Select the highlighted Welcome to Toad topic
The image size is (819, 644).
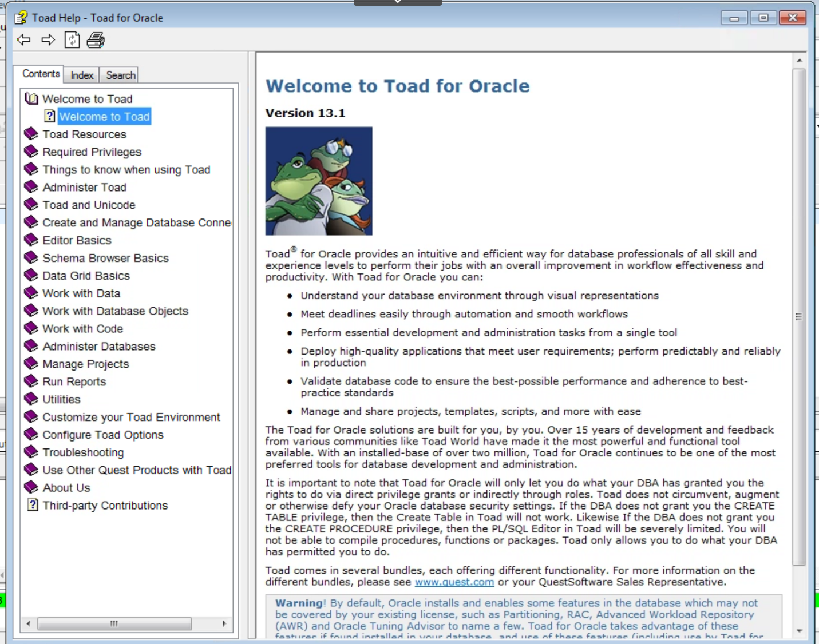(104, 117)
